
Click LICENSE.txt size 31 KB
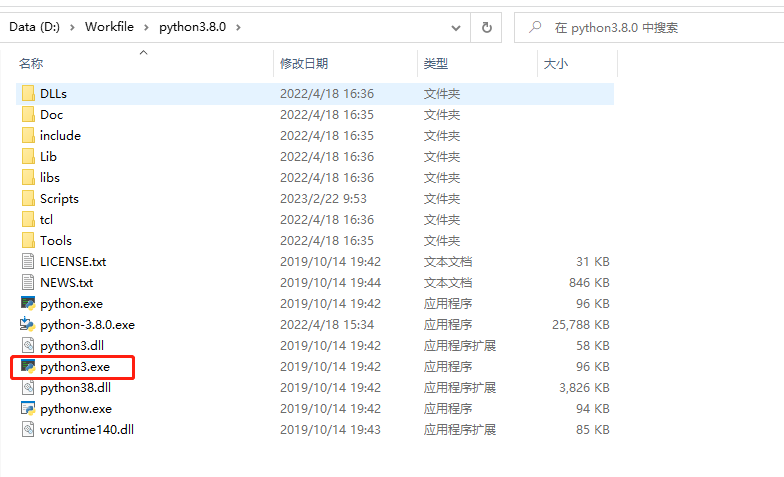point(592,262)
